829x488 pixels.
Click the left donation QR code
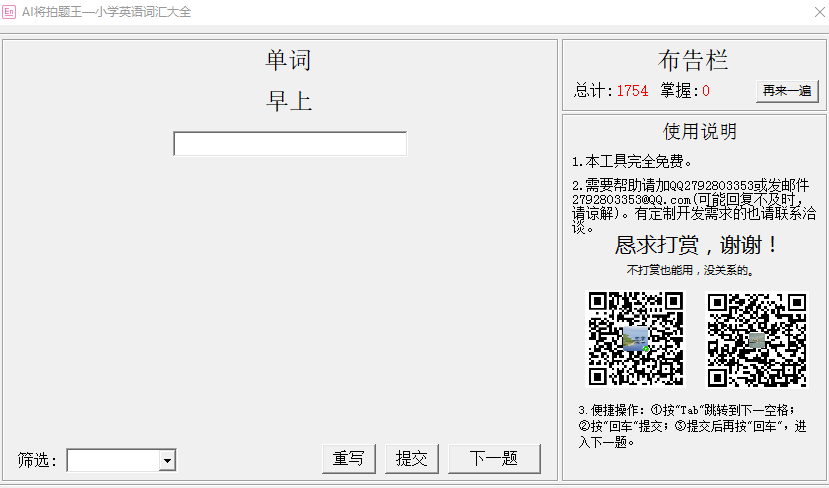click(x=637, y=339)
